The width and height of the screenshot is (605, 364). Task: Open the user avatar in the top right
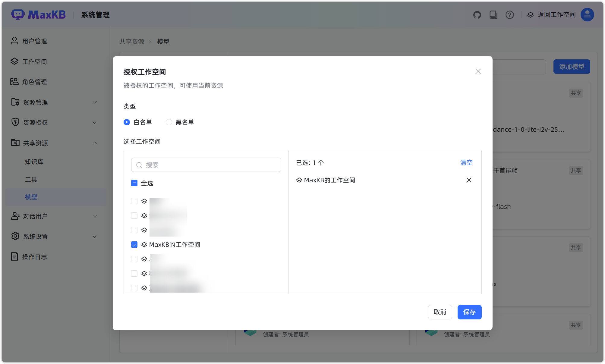coord(587,14)
